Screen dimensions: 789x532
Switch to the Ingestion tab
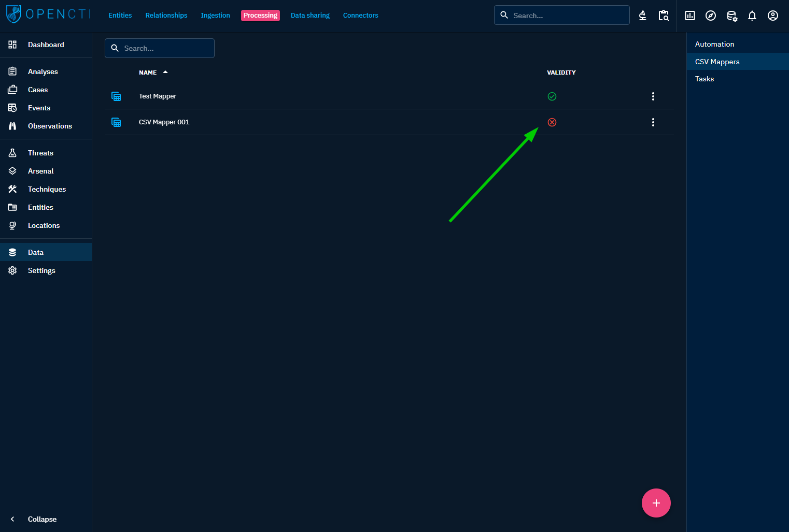215,16
